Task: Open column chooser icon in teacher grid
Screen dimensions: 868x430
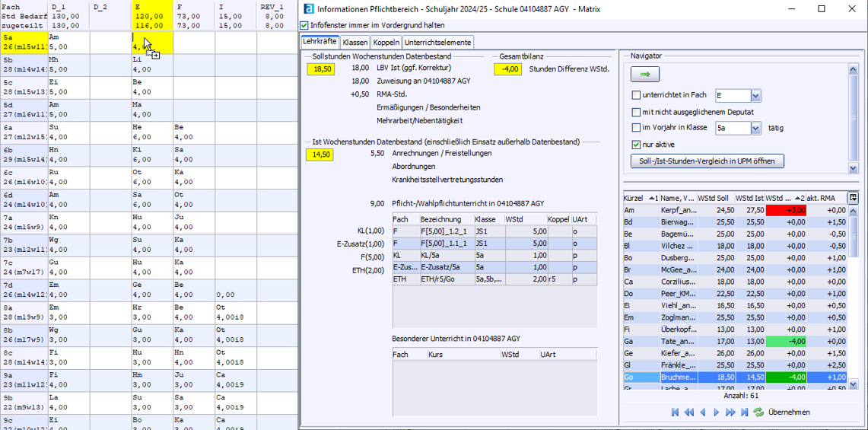Action: pyautogui.click(x=853, y=198)
